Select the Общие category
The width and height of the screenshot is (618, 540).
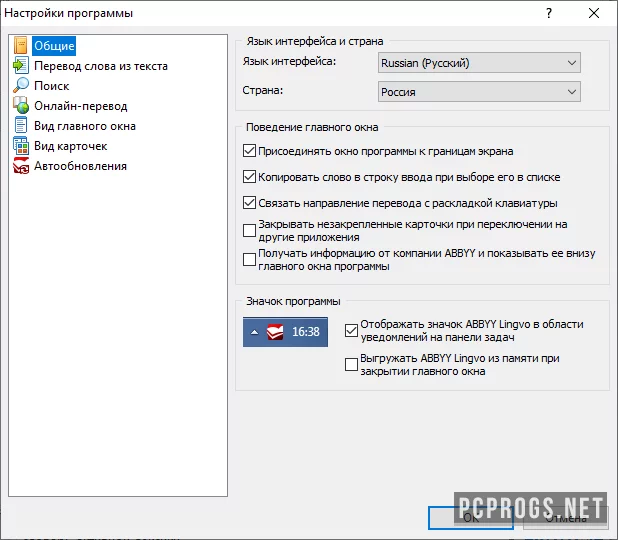click(x=54, y=46)
